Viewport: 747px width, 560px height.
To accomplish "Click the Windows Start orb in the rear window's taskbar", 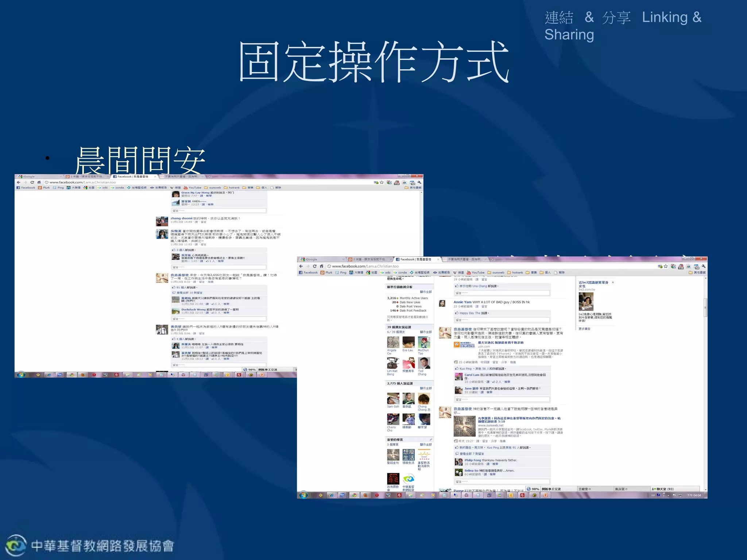I will (21, 374).
